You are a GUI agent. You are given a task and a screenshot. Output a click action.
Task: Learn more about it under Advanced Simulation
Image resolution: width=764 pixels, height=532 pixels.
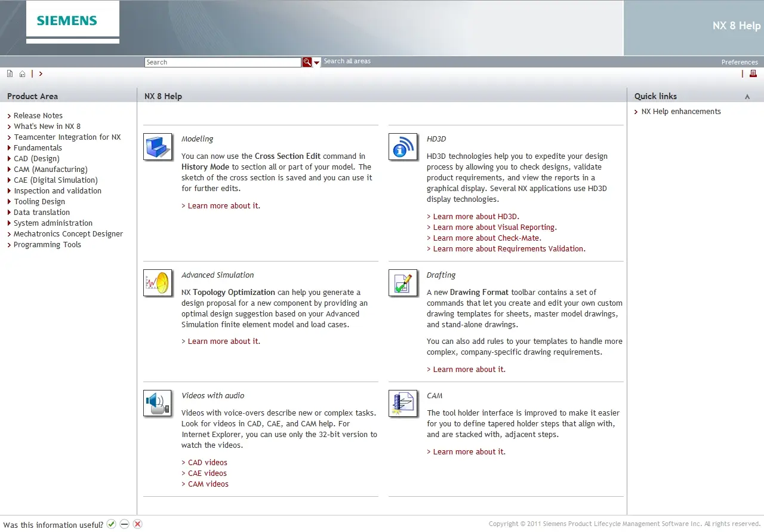coord(224,342)
